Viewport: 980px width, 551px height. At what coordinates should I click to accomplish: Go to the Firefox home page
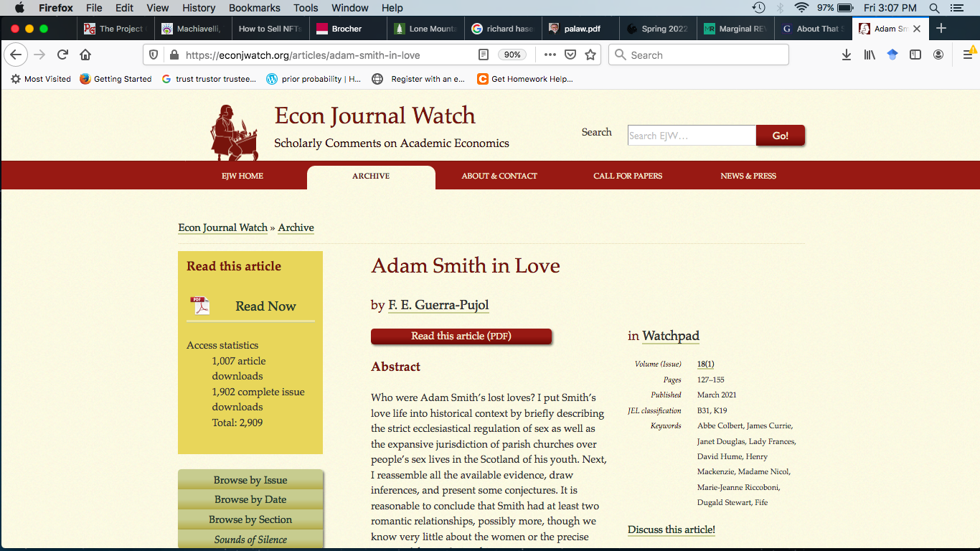click(85, 55)
